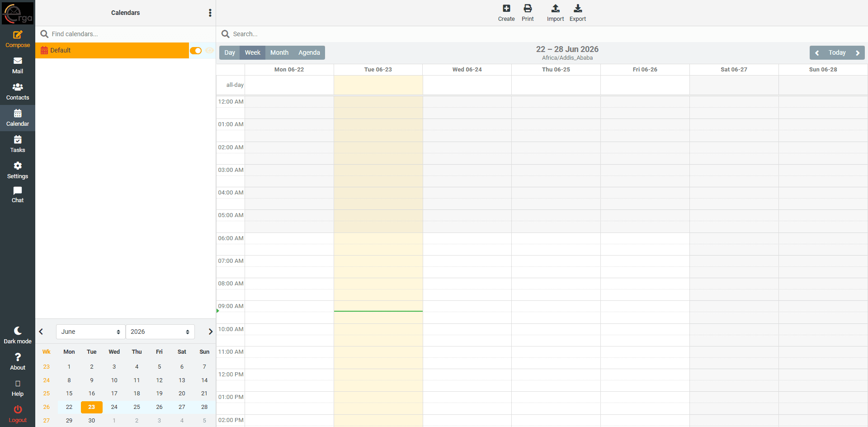Screen dimensions: 868x427
Task: Open the About page icon
Action: (18, 362)
